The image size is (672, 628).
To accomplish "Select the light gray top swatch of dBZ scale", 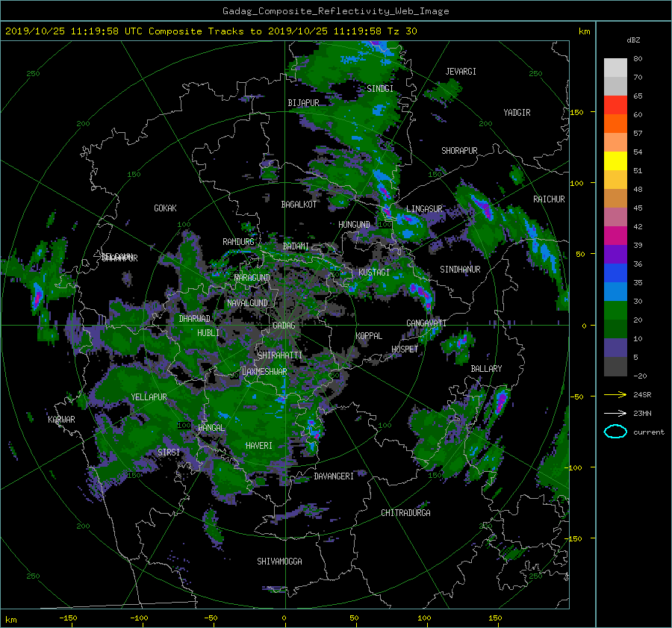I will [x=615, y=67].
